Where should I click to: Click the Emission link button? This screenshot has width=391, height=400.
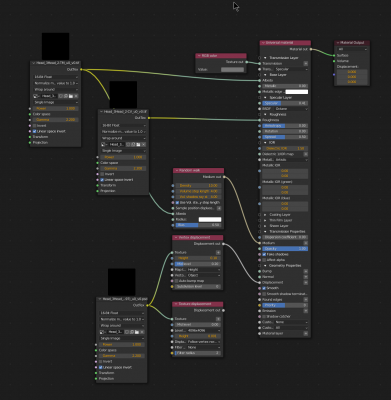[305, 311]
